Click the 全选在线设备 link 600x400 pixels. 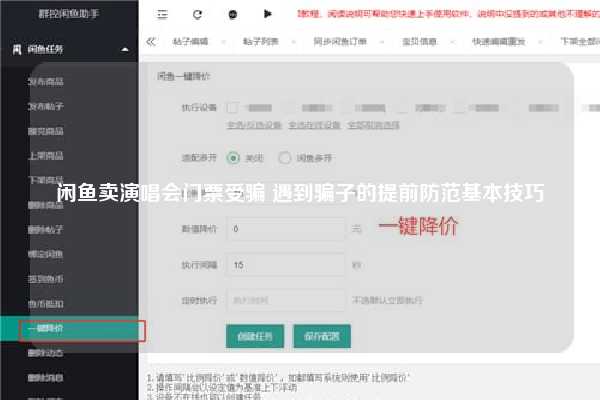315,125
